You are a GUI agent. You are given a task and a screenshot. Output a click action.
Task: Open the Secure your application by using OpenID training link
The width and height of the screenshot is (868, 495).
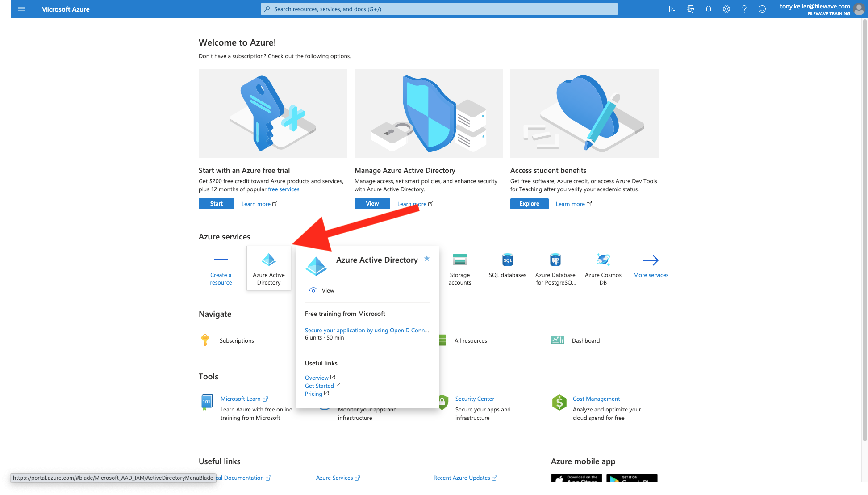pos(367,331)
